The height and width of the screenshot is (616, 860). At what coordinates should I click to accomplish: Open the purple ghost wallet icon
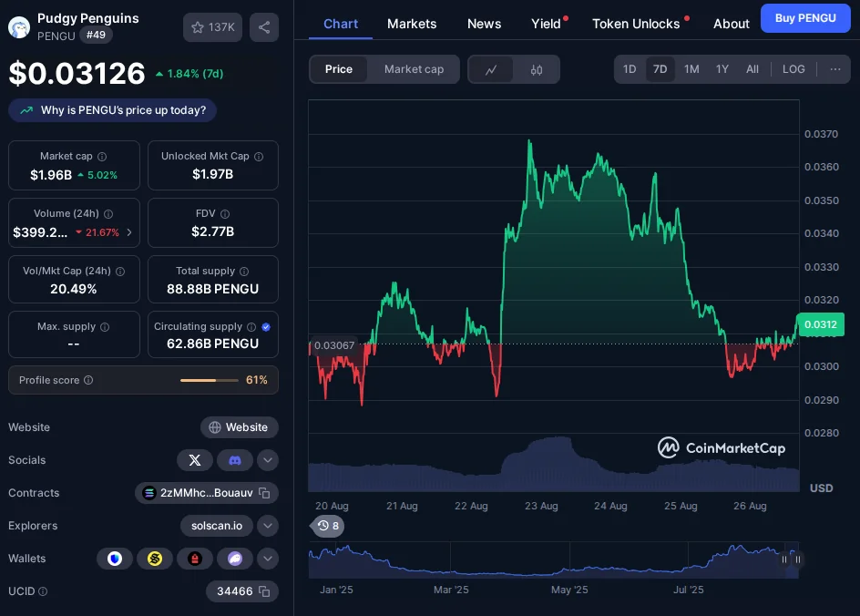235,559
